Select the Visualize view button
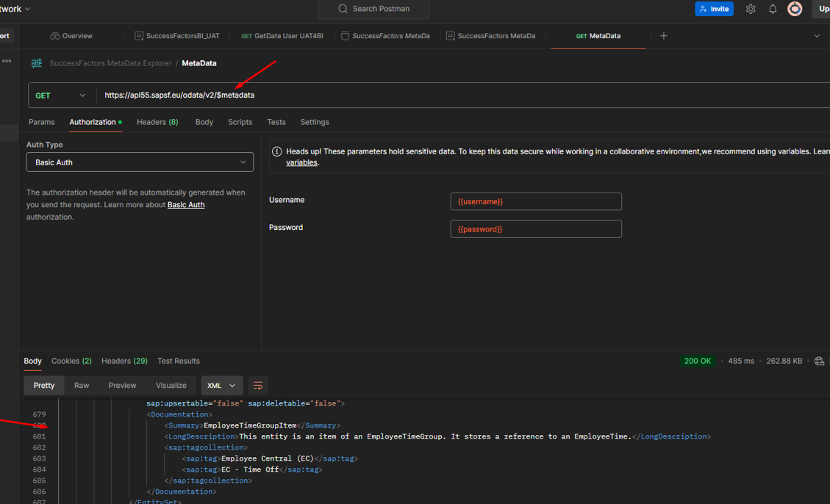This screenshot has height=504, width=830. click(171, 386)
